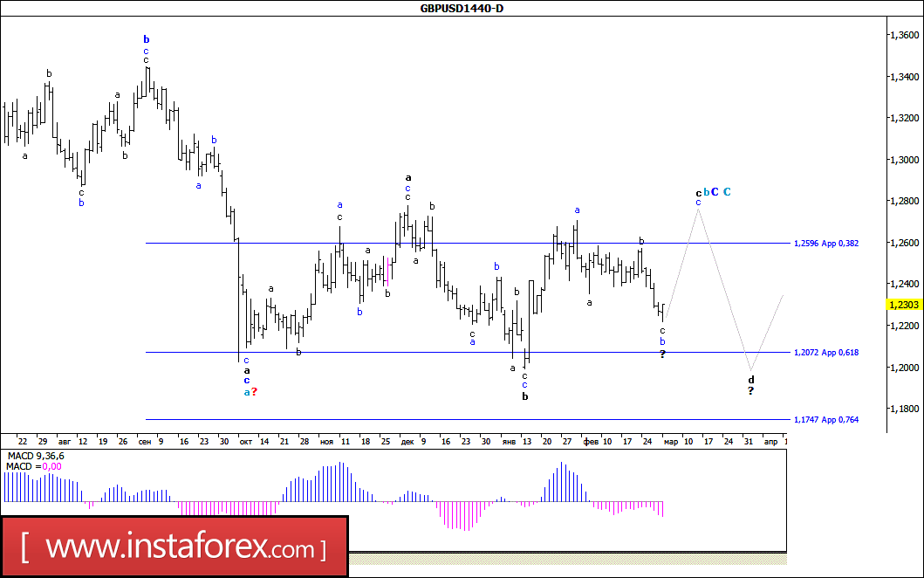Click the 'фев' month on the time axis
The width and height of the screenshot is (924, 578).
click(x=591, y=441)
